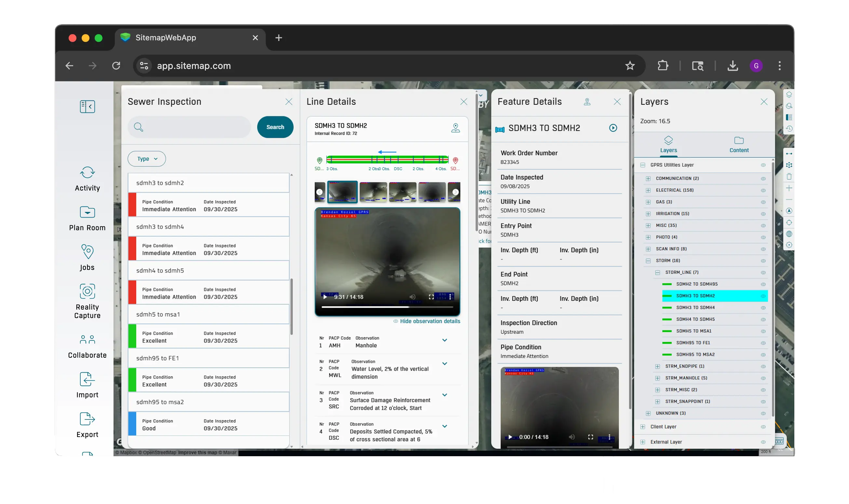Viewport: 849px width, 504px height.
Task: Click locate icon in Line Details card
Action: [x=455, y=128]
